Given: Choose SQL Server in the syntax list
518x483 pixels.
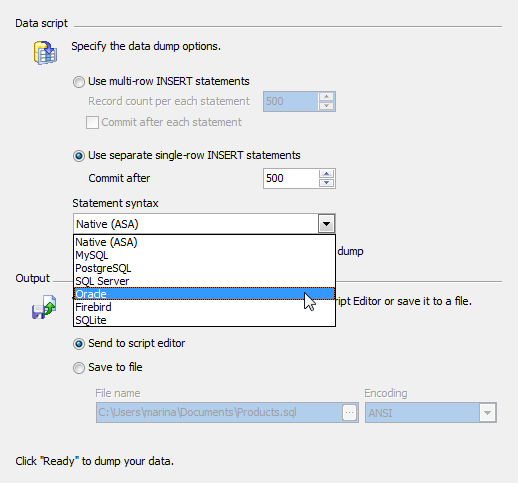Looking at the screenshot, I should (204, 281).
